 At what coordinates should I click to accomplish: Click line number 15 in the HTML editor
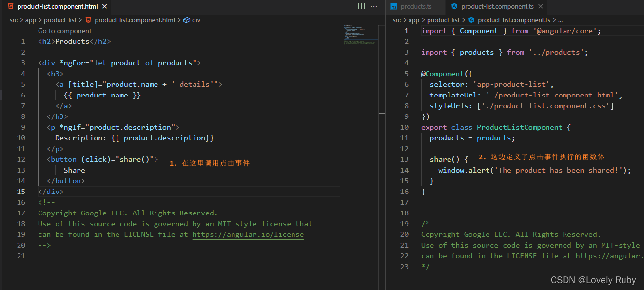click(x=21, y=192)
